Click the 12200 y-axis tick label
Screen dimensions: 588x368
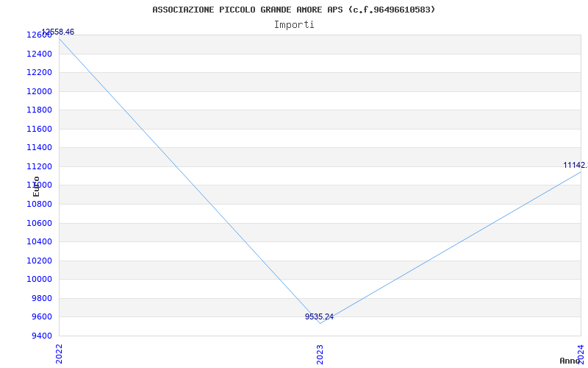click(39, 72)
